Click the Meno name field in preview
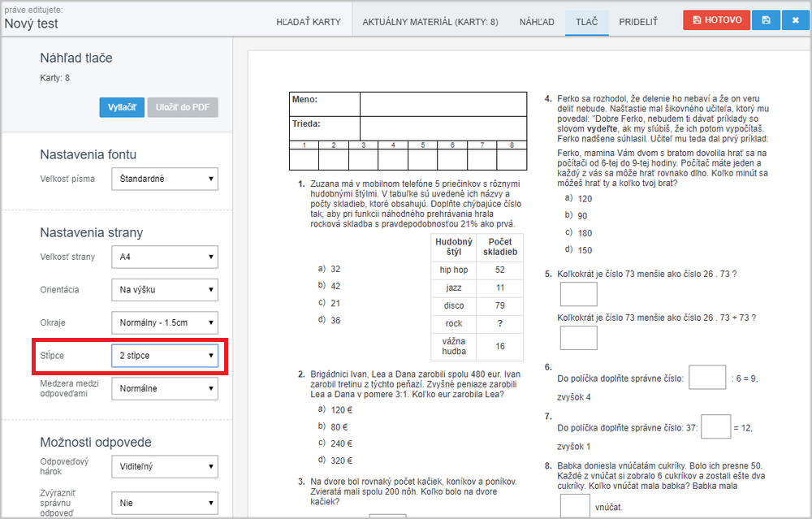Viewport: 812px width, 519px height. (x=443, y=104)
